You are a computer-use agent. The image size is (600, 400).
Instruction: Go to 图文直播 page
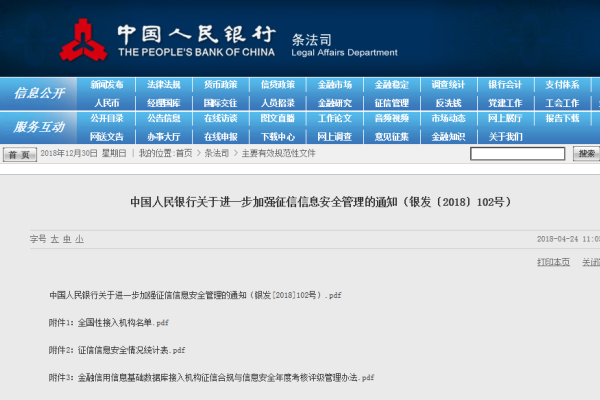(278, 118)
